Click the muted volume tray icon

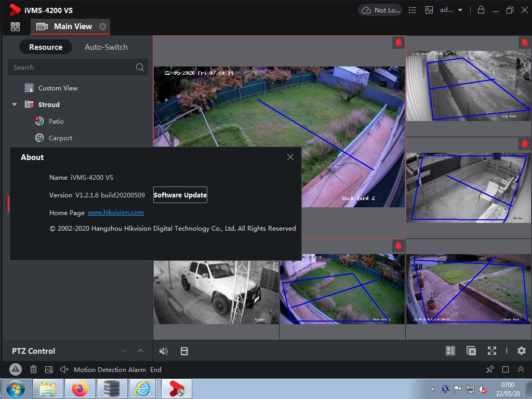click(482, 389)
